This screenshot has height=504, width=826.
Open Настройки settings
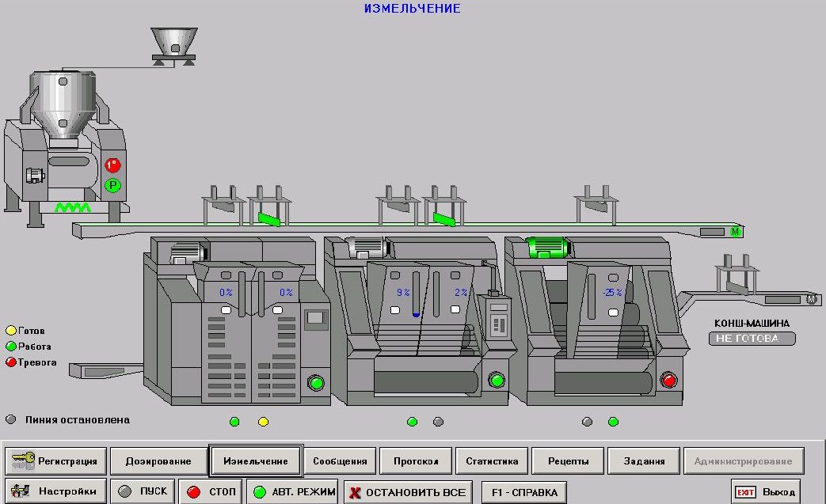56,491
